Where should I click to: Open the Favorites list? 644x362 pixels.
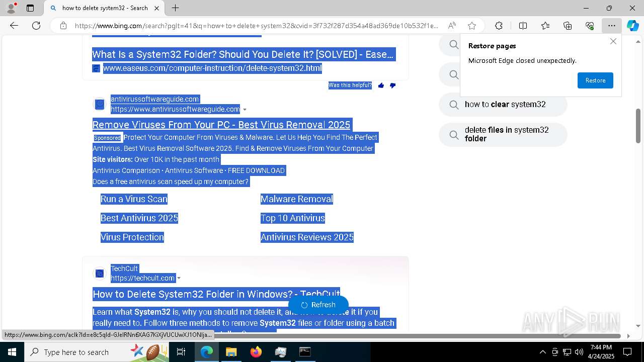pyautogui.click(x=545, y=26)
